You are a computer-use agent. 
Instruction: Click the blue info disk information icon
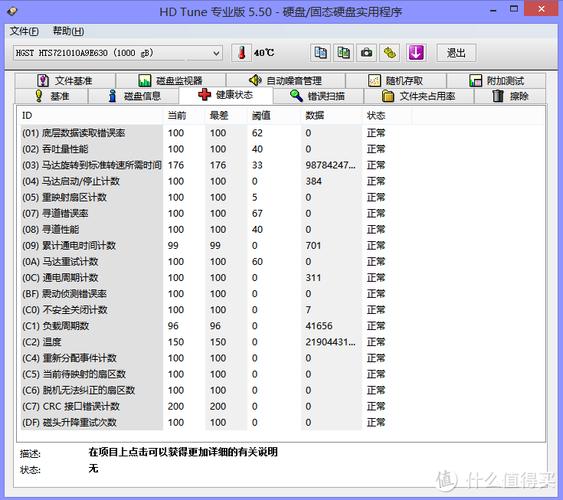112,96
